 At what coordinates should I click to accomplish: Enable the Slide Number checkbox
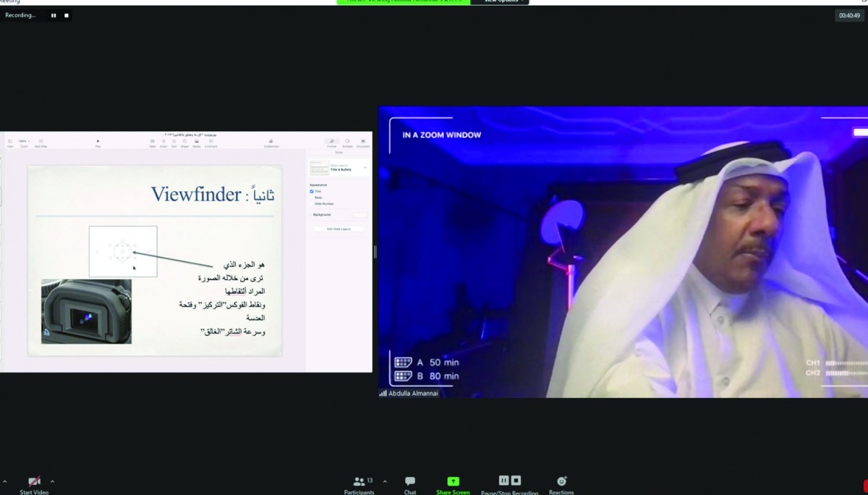coord(312,204)
